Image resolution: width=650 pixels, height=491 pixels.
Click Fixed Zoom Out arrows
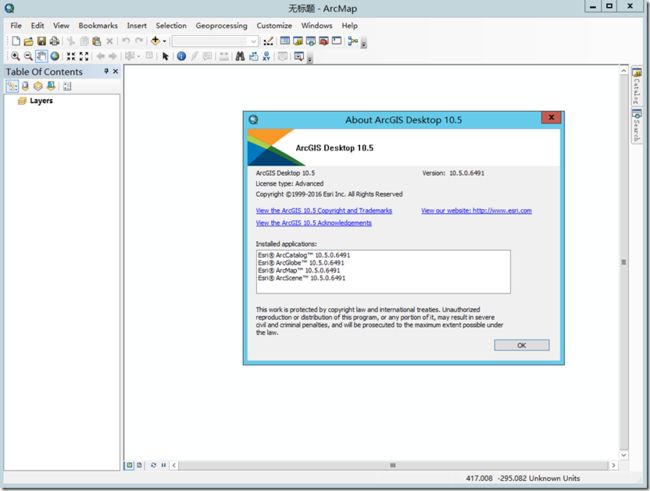click(84, 56)
